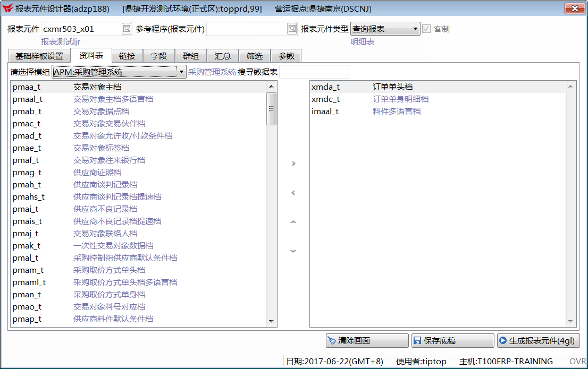Toggle the 客制 checkbox
The width and height of the screenshot is (588, 369).
coord(426,29)
